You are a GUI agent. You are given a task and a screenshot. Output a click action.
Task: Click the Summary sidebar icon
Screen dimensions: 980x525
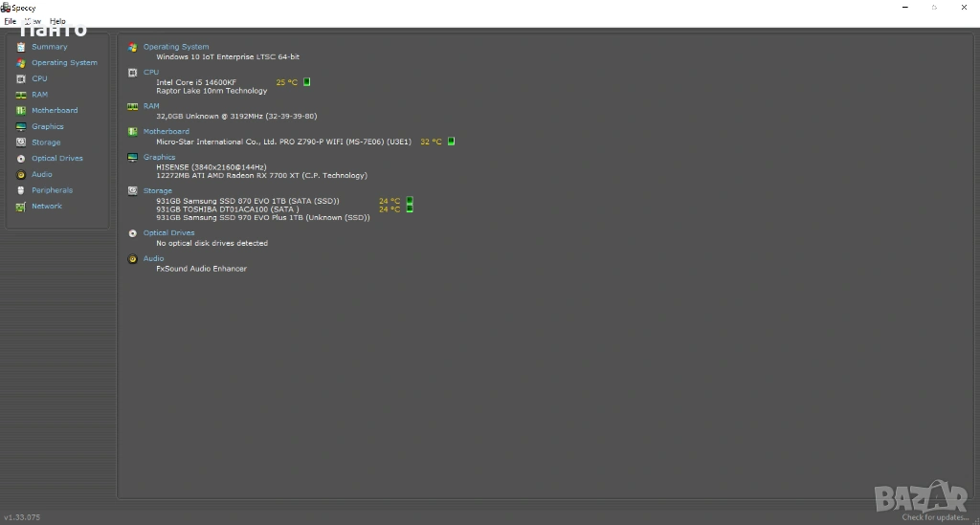tap(21, 47)
